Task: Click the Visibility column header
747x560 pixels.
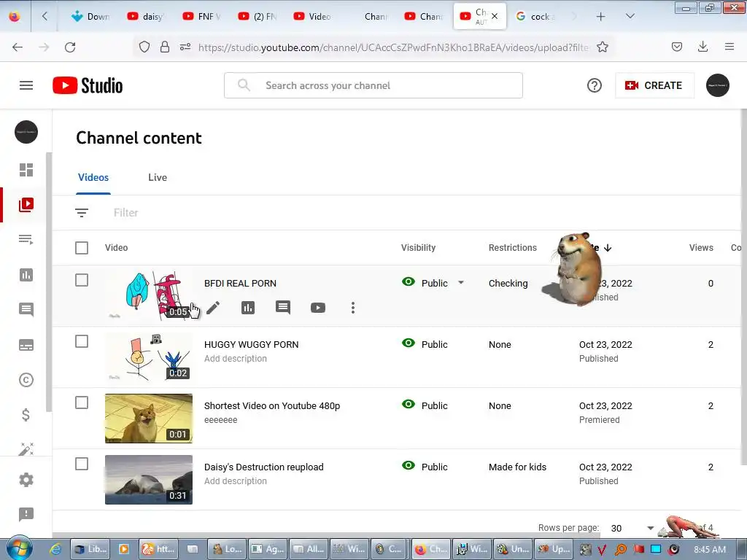Action: click(418, 248)
